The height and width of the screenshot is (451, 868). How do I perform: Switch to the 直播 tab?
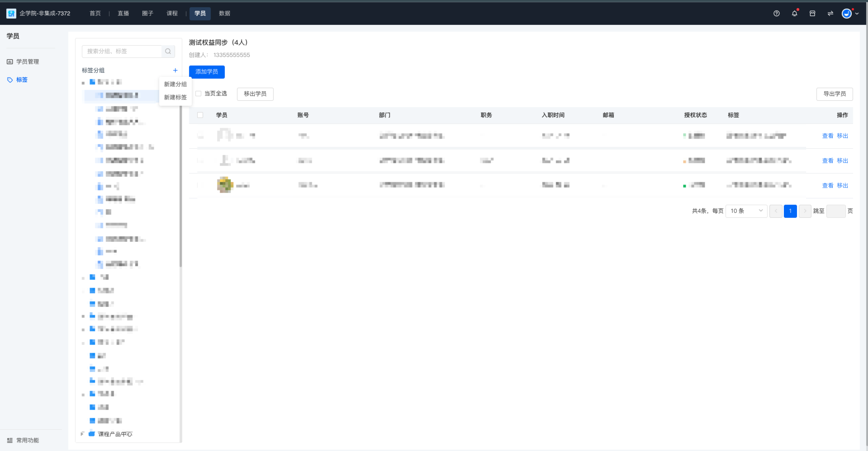pos(123,14)
